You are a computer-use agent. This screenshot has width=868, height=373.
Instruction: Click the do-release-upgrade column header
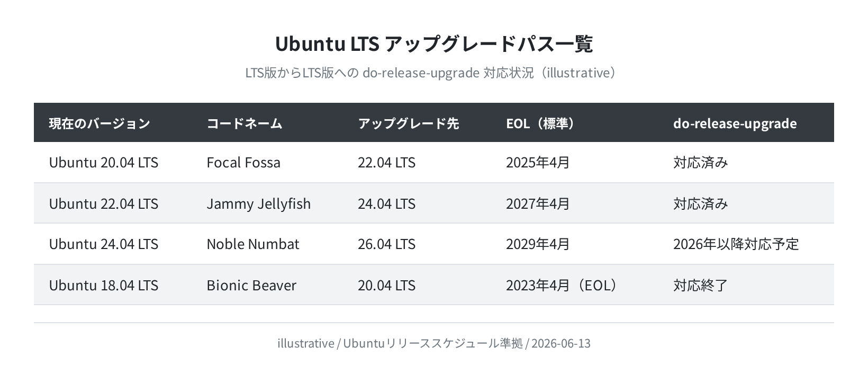[735, 123]
